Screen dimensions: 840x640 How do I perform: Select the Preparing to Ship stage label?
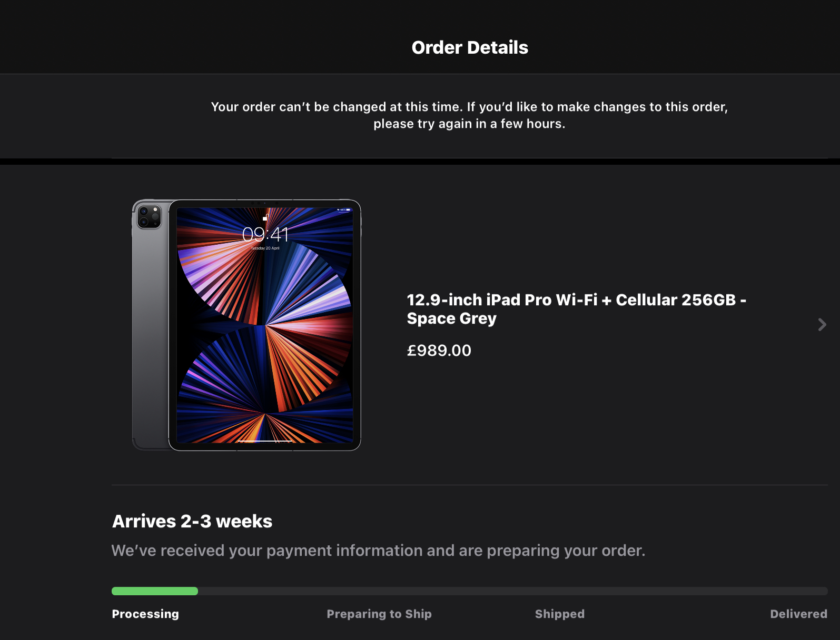[x=379, y=614]
